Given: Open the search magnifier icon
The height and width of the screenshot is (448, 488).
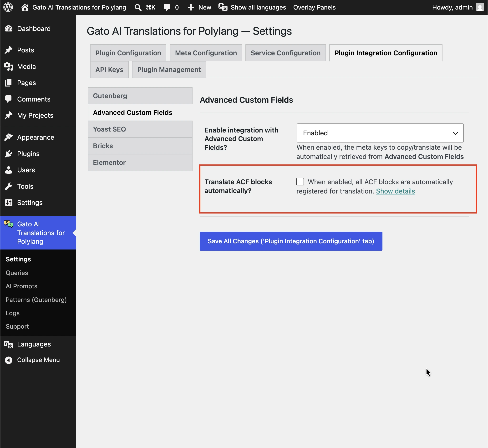Looking at the screenshot, I should (138, 7).
